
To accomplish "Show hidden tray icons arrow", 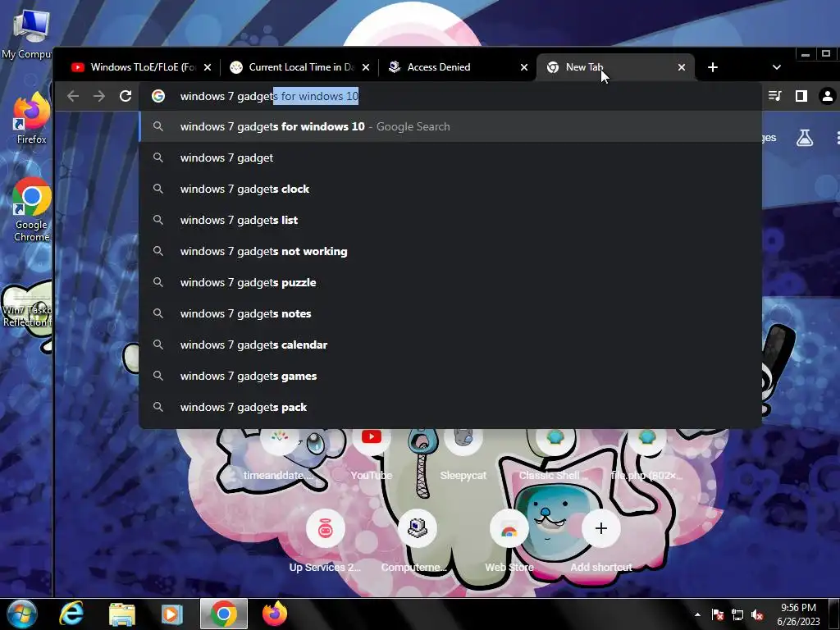I will (697, 614).
